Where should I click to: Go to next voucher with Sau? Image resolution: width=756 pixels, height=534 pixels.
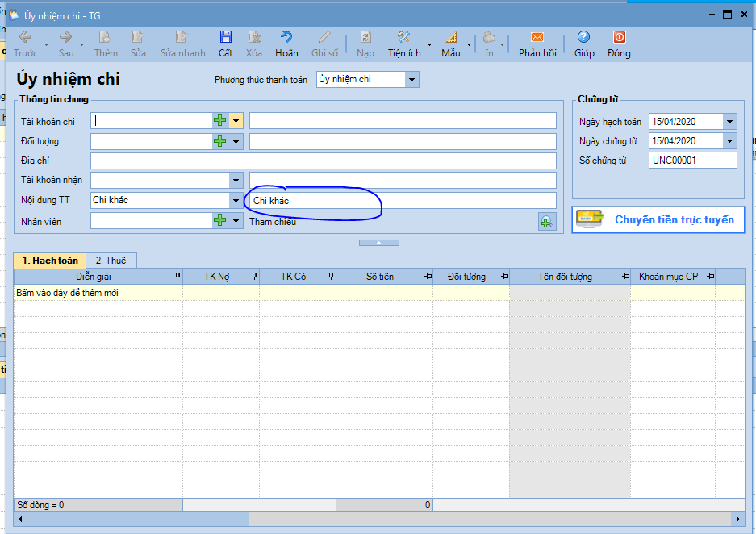tap(66, 44)
